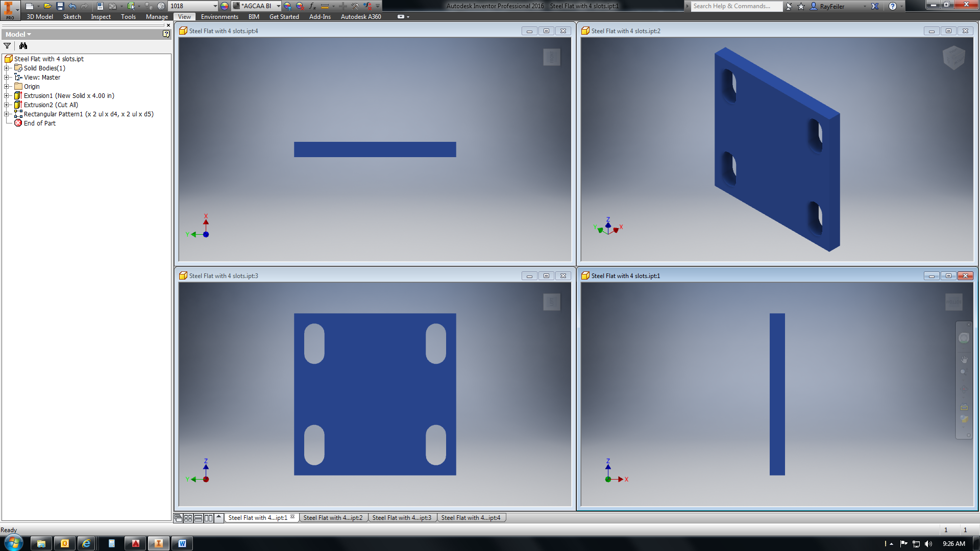The width and height of the screenshot is (980, 551).
Task: Click the browser filter icon
Action: pos(7,46)
